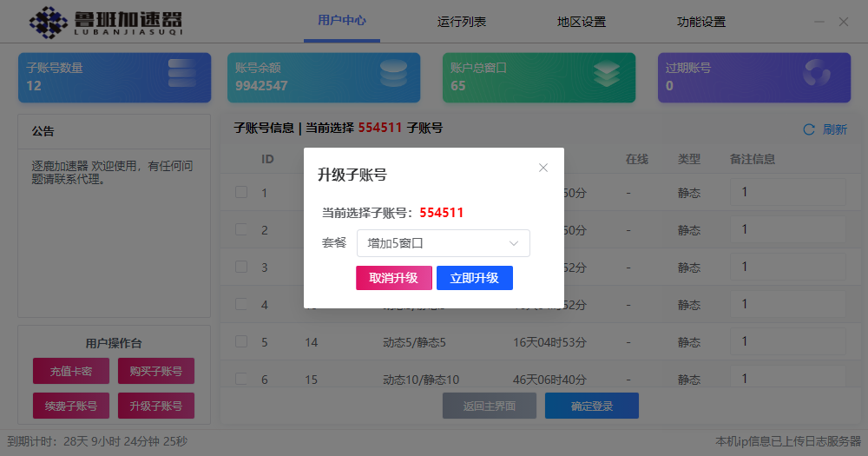
Task: Tick the checkbox for row 1
Action: [x=241, y=193]
